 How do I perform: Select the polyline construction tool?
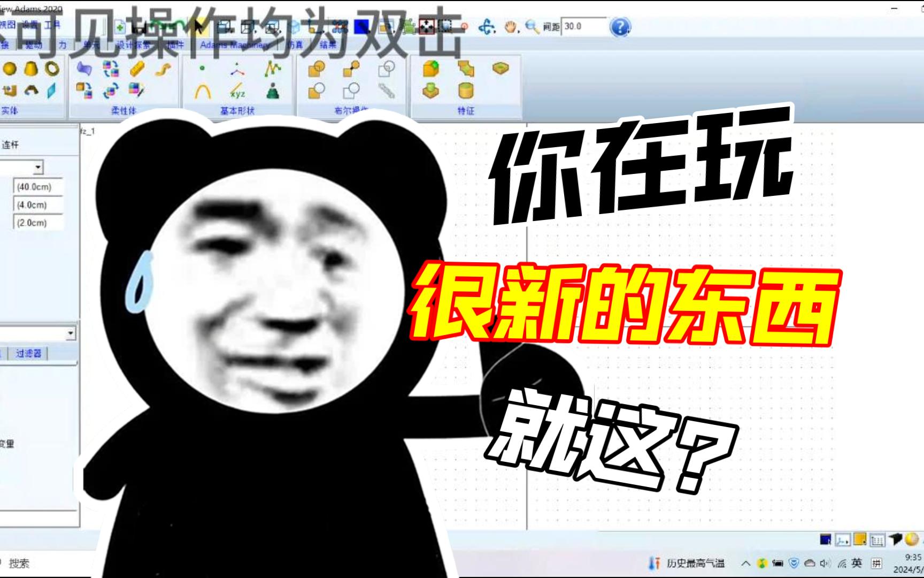pos(273,69)
